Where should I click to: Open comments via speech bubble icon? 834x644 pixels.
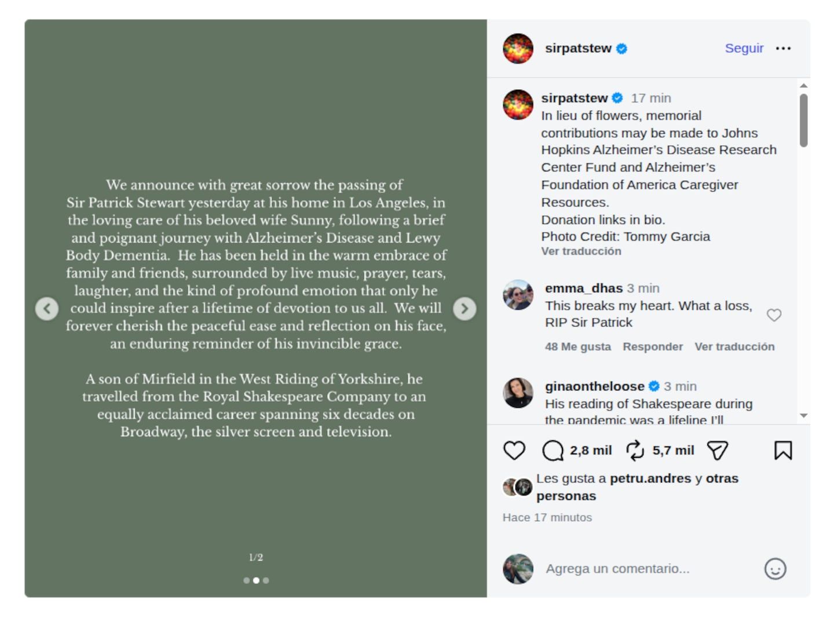tap(553, 451)
